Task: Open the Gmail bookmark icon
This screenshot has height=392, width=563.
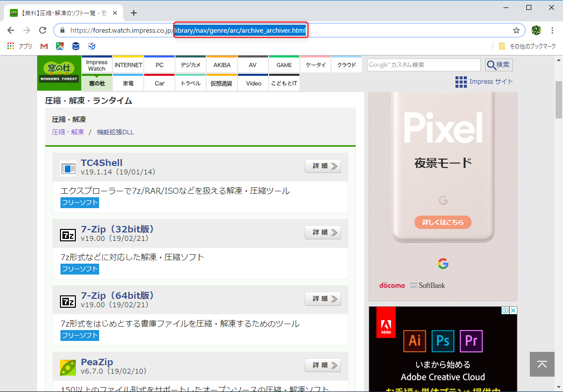Action: 44,46
